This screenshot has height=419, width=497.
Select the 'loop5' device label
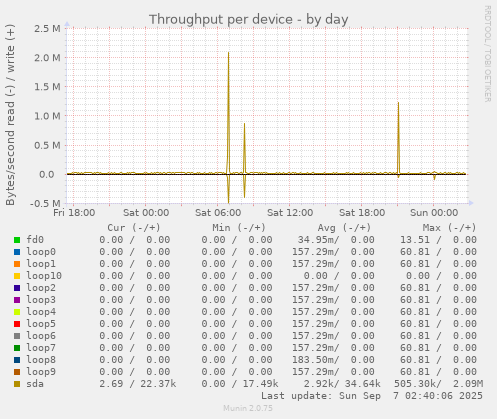click(x=41, y=324)
